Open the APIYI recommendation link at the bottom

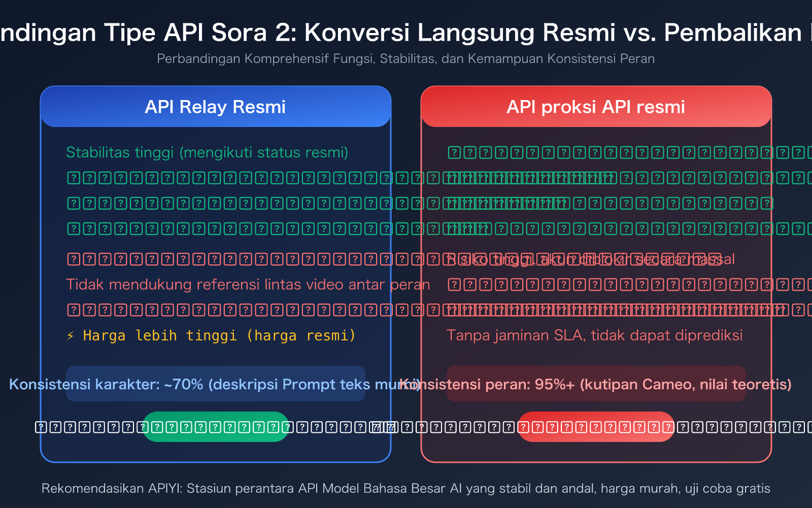coord(405,489)
